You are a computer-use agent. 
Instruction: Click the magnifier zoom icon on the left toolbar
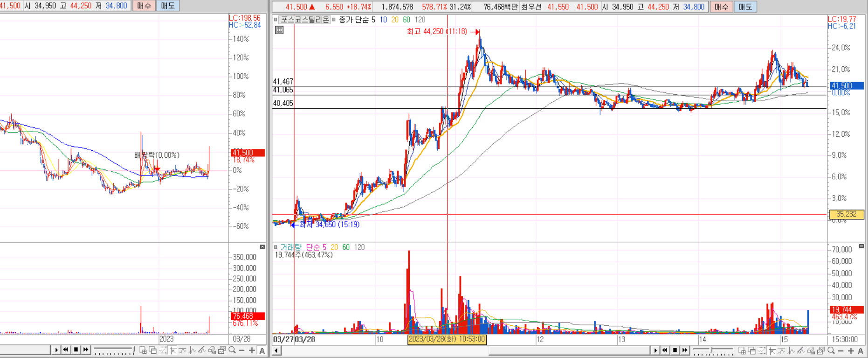coord(232,350)
